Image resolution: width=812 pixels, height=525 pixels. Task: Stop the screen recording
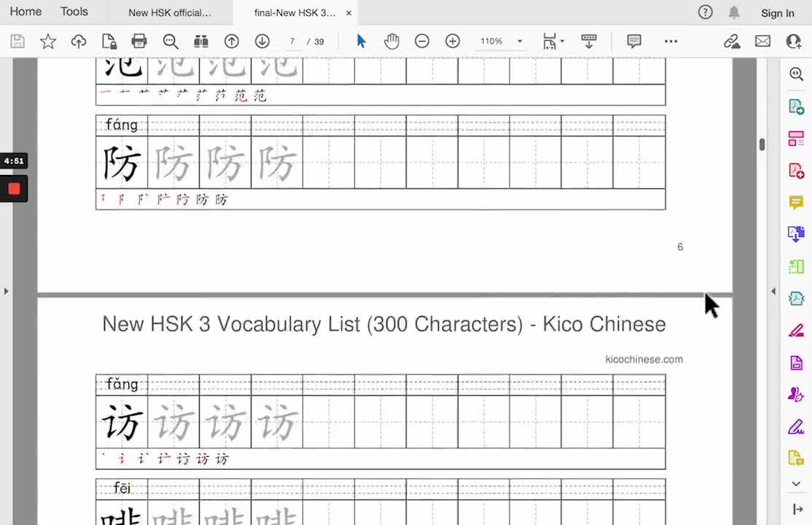click(x=14, y=189)
